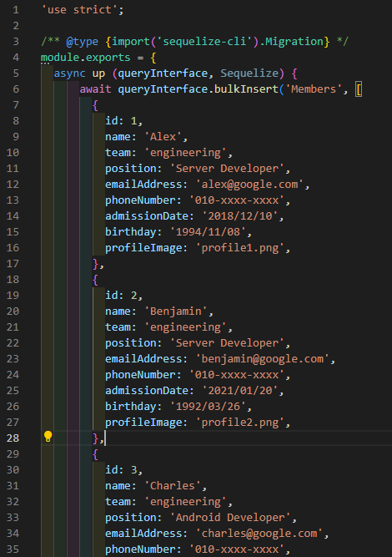Click admission date '2021/01/20'
Screen dimensions: 392x557
coord(240,391)
